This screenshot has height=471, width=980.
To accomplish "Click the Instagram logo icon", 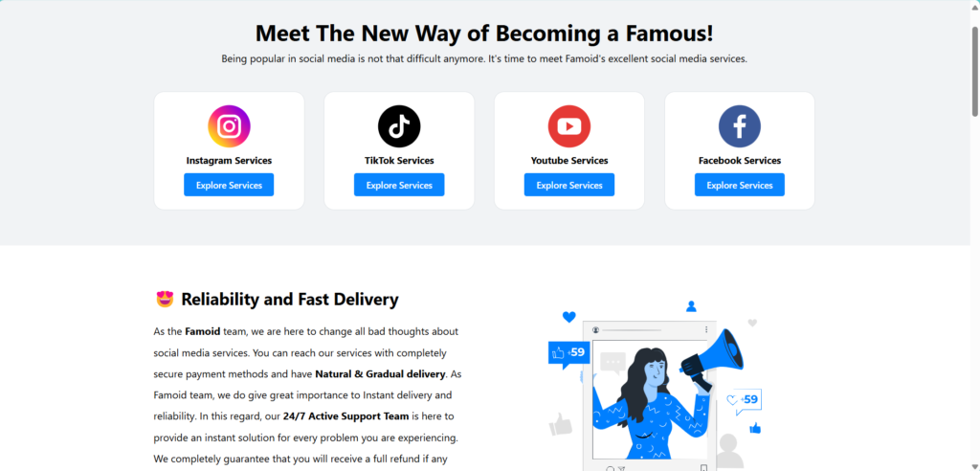I will click(229, 126).
